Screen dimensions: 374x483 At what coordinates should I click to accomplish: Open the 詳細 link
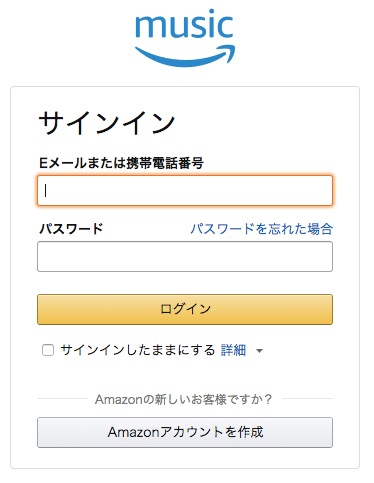point(233,350)
